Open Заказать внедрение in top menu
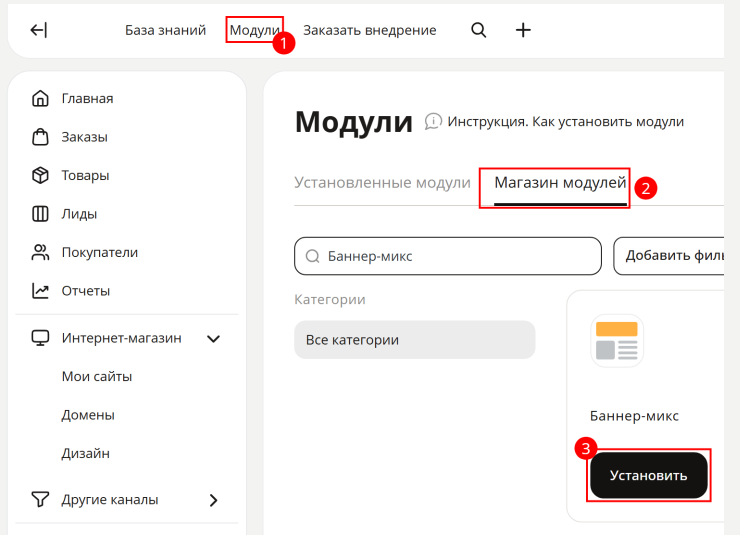Viewport: 740px width, 535px height. coord(370,30)
